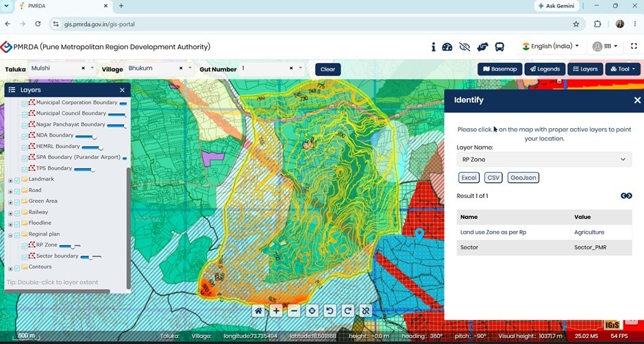Image resolution: width=644 pixels, height=344 pixels.
Task: Open the Layer Name RP Zone dropdown
Action: [544, 160]
